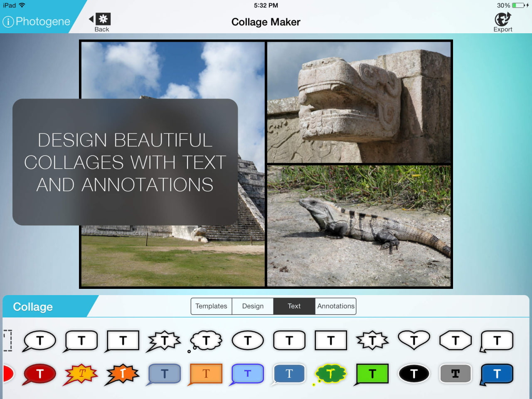Select the green cloud text bubble
Image resolution: width=532 pixels, height=399 pixels.
(330, 374)
